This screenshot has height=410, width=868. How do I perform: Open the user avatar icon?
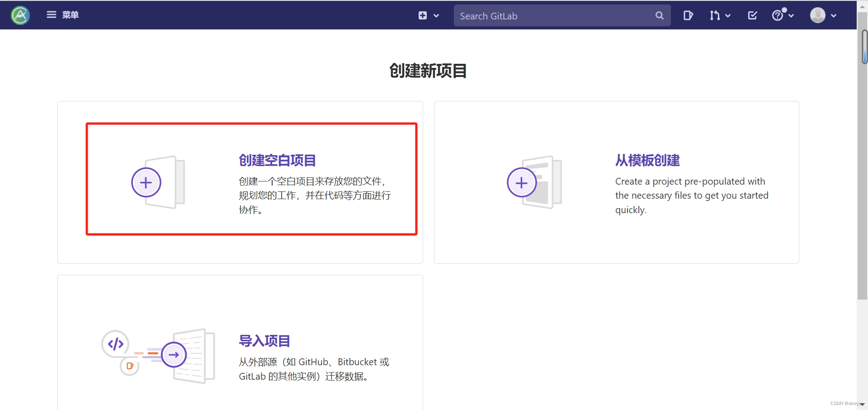[x=817, y=15]
